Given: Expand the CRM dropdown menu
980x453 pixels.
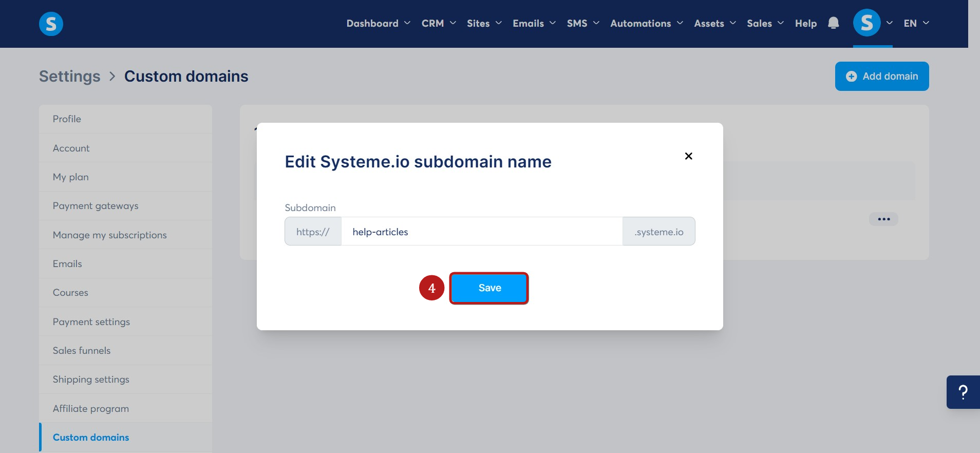Looking at the screenshot, I should click(439, 23).
